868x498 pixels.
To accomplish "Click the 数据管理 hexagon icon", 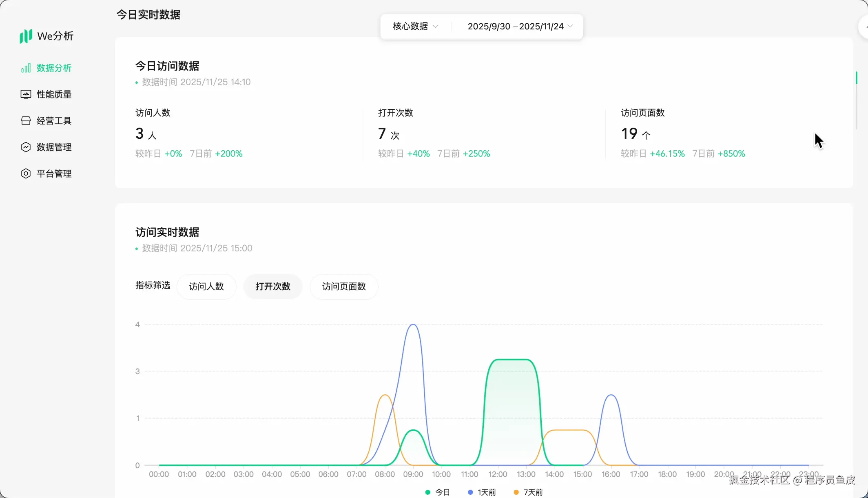I will [x=26, y=147].
